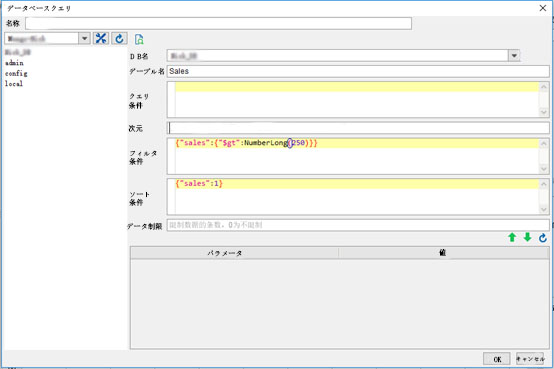Click the キャンセル button
Image resolution: width=554 pixels, height=369 pixels.
pos(530,359)
